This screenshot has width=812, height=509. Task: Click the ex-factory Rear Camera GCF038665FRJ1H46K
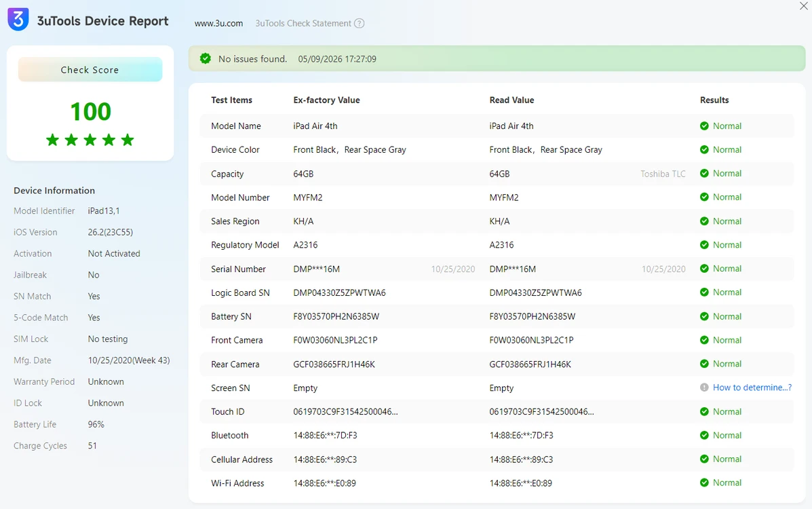pyautogui.click(x=334, y=364)
